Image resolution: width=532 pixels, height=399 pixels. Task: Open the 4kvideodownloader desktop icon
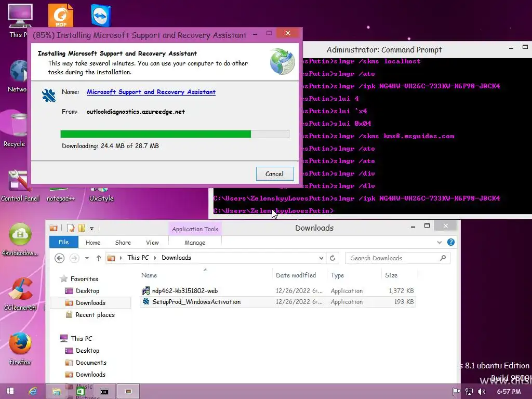pyautogui.click(x=20, y=239)
